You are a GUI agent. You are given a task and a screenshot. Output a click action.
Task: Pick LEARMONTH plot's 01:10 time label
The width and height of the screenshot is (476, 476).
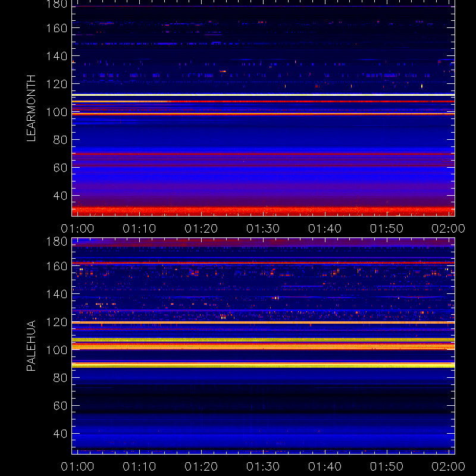click(x=139, y=228)
